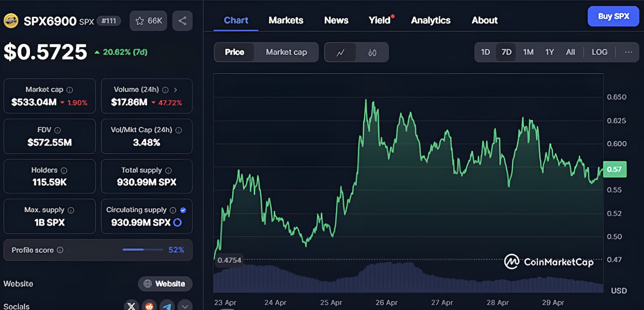Image resolution: width=644 pixels, height=310 pixels.
Task: Show info icon beside Holders
Action: (x=64, y=170)
